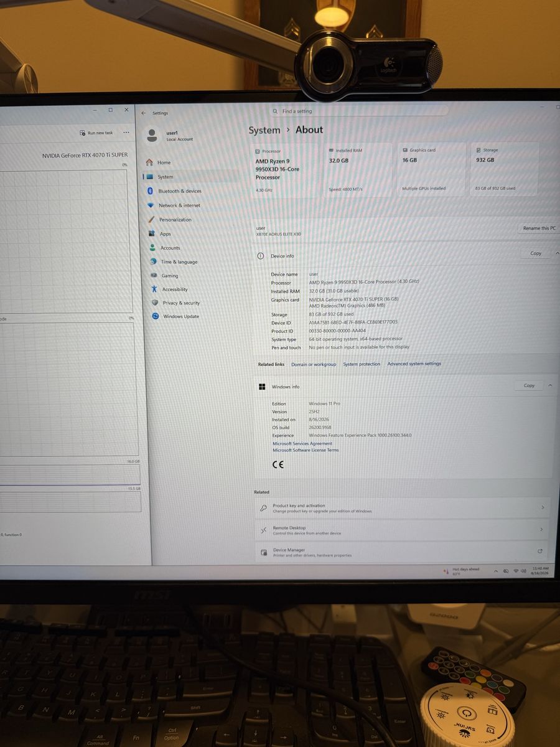Viewport: 560px width, 747px height.
Task: Click the Device ID value text
Action: pyautogui.click(x=353, y=322)
